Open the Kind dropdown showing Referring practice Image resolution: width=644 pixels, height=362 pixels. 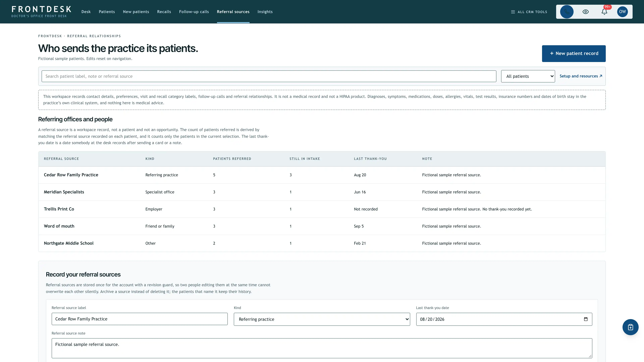[322, 319]
